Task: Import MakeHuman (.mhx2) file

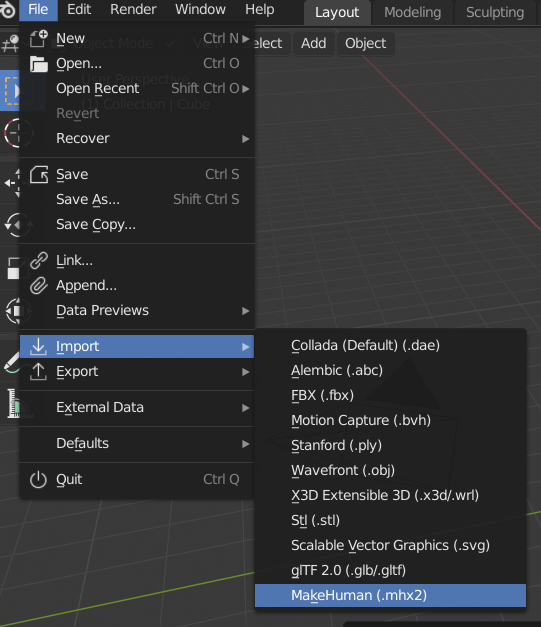Action: pyautogui.click(x=390, y=595)
